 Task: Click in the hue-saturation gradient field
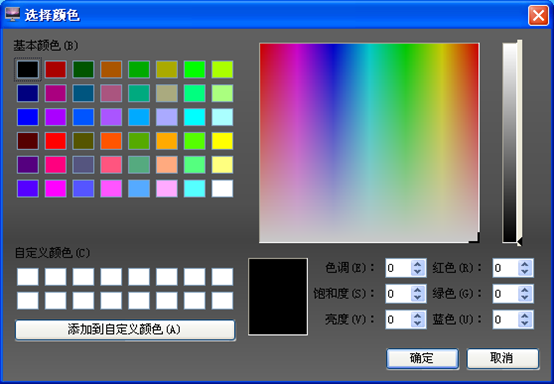pyautogui.click(x=369, y=143)
